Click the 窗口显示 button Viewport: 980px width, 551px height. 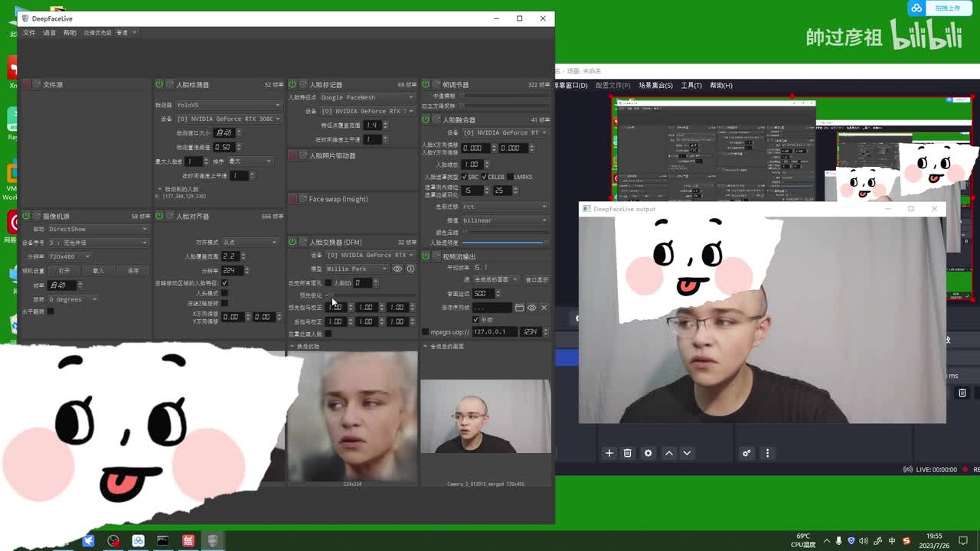(537, 279)
